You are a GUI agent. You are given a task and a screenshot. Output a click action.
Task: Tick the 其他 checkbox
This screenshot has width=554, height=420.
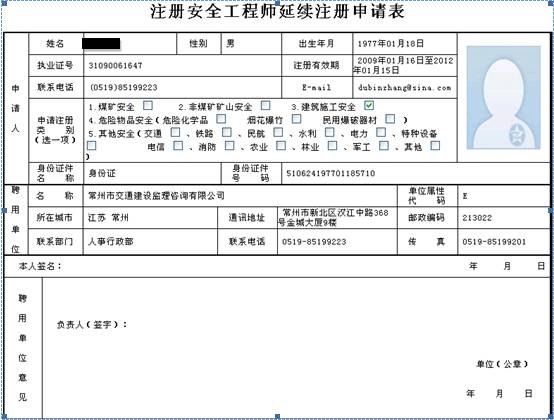[435, 146]
